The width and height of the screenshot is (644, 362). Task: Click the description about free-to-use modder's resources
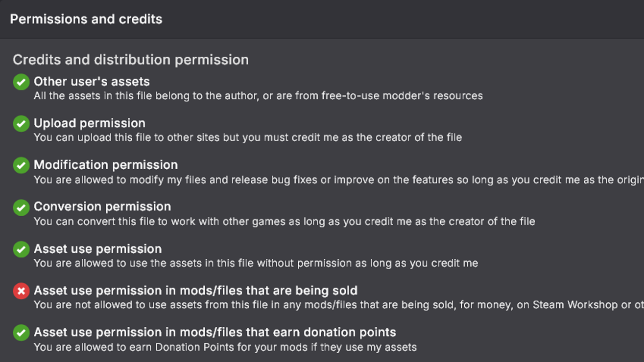point(258,96)
